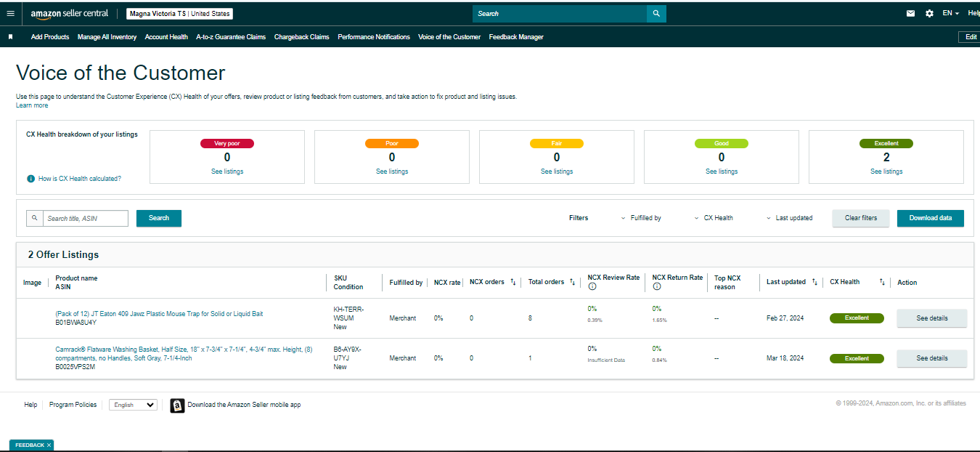Switch store Magna Victoria TS United States

coord(179,14)
